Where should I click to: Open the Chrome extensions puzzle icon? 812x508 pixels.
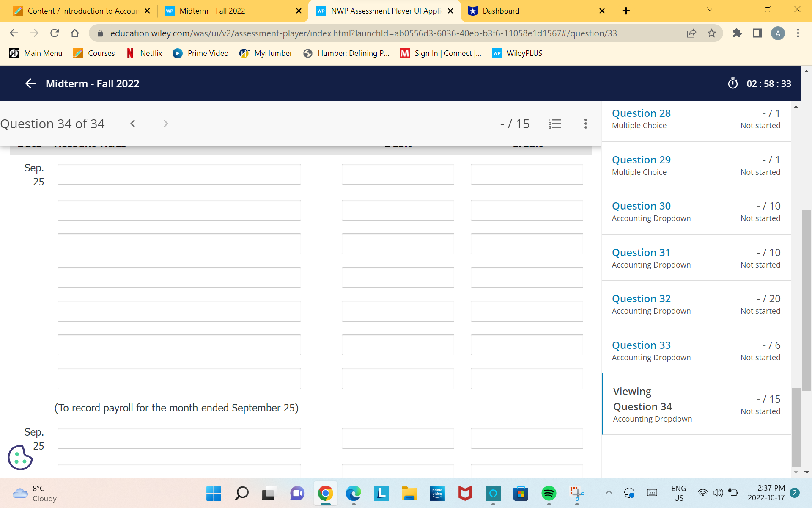(x=737, y=33)
